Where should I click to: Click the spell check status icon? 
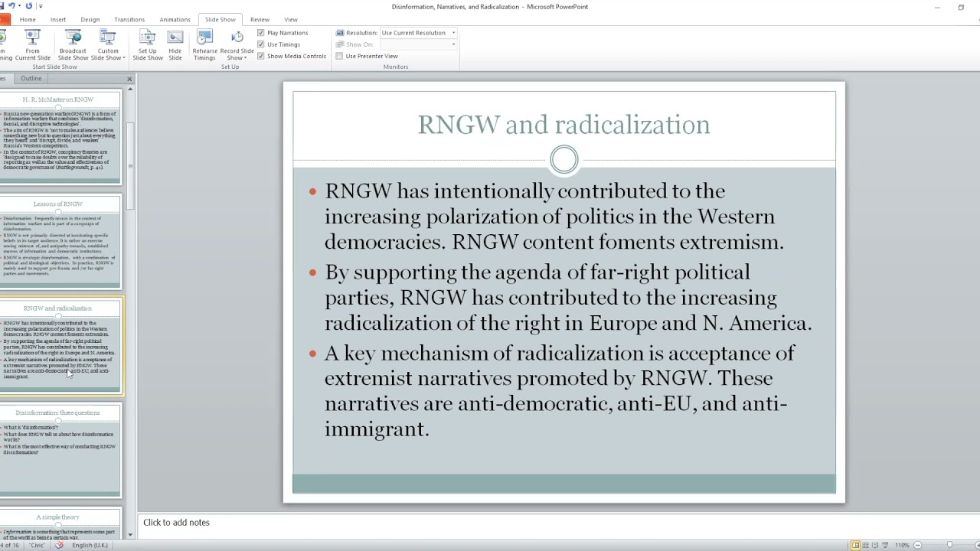59,545
